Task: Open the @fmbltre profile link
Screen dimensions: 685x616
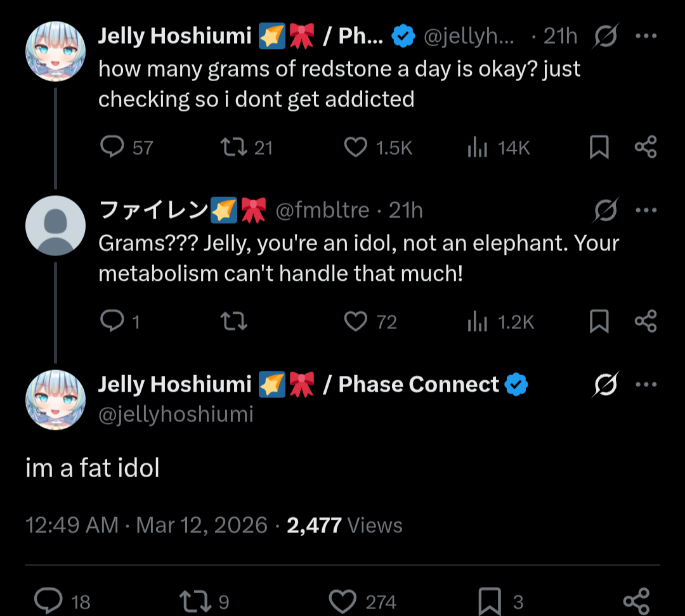Action: (x=322, y=210)
